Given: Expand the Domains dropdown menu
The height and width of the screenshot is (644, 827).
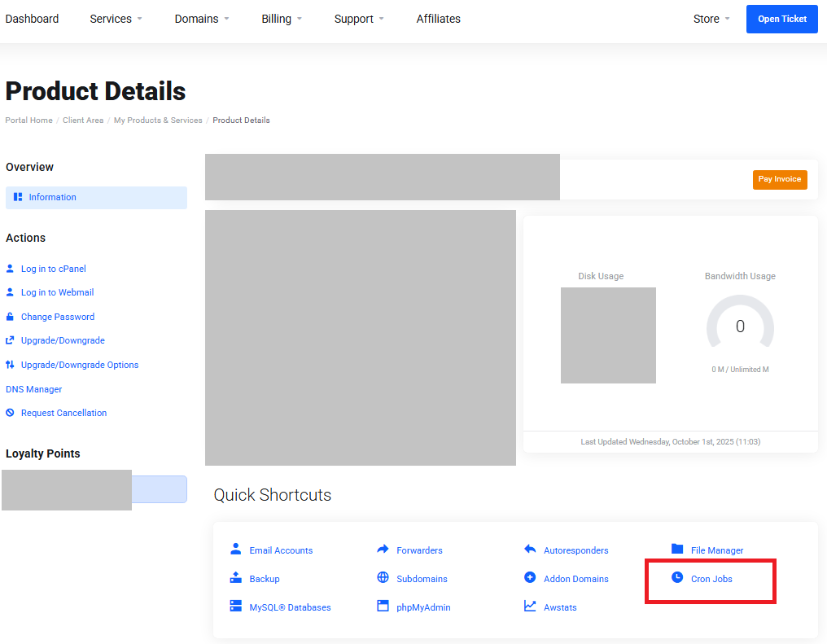Looking at the screenshot, I should click(x=202, y=19).
